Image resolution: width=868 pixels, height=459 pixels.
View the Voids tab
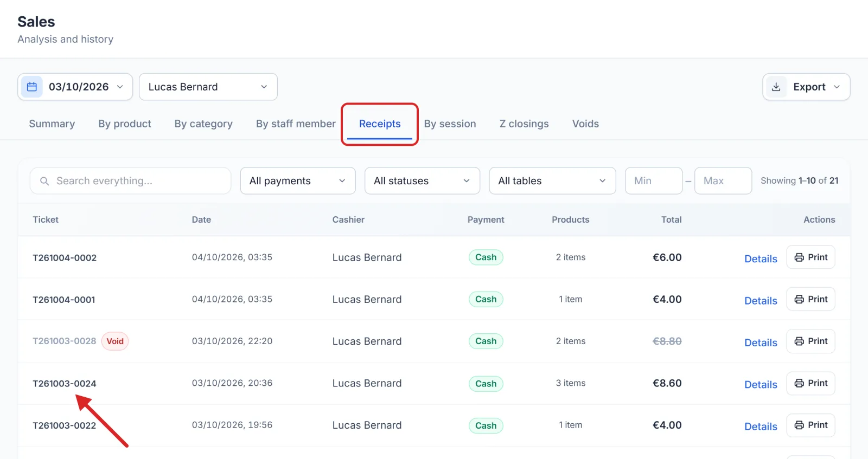tap(585, 124)
